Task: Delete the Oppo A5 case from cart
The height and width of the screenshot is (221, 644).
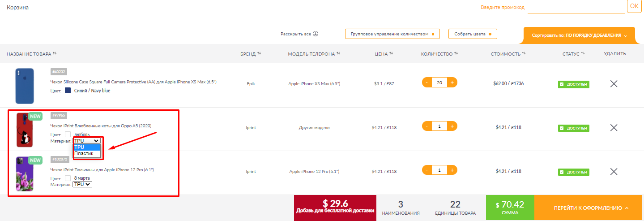Action: click(x=614, y=128)
